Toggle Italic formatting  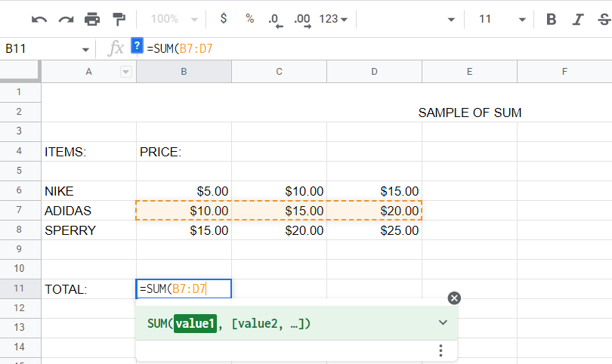click(578, 19)
